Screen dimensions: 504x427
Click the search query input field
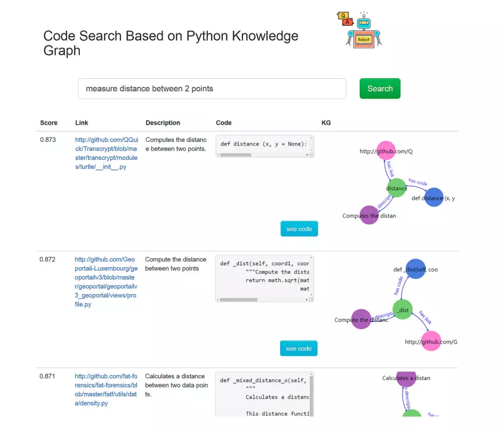pyautogui.click(x=211, y=88)
